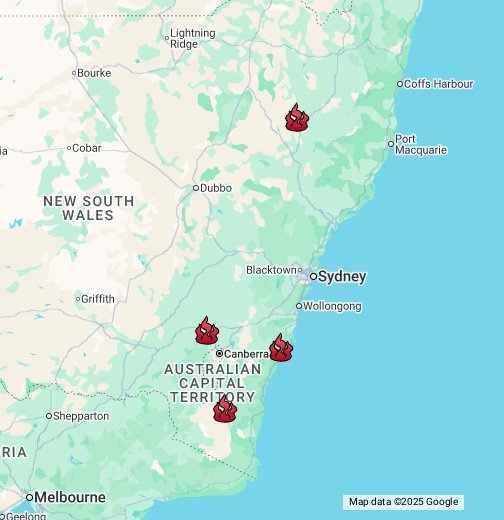Select the New South Wales state label

point(89,208)
